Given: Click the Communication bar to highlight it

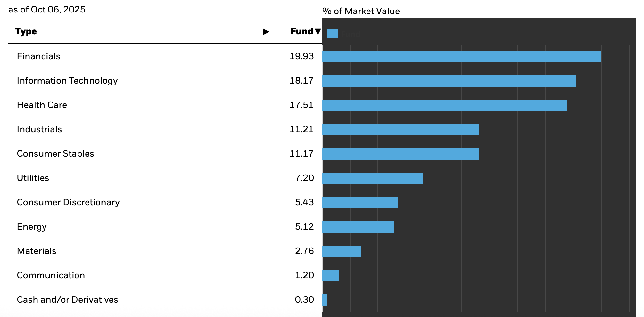Looking at the screenshot, I should 331,275.
